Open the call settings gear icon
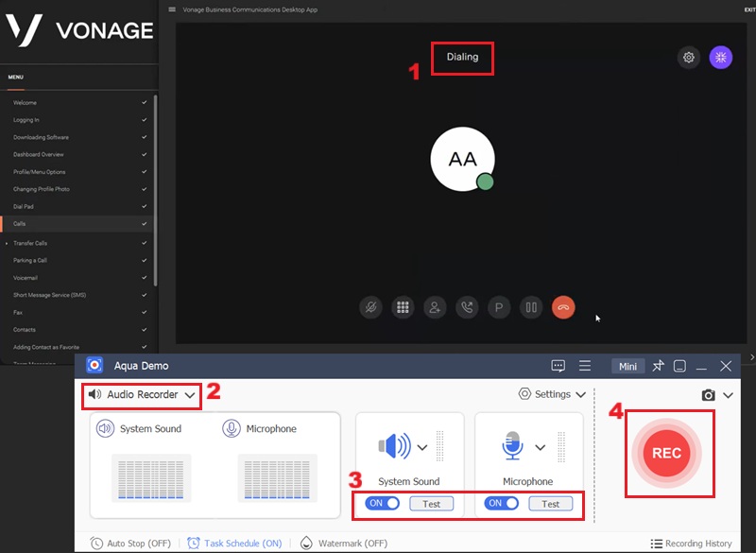Image resolution: width=756 pixels, height=553 pixels. point(689,58)
